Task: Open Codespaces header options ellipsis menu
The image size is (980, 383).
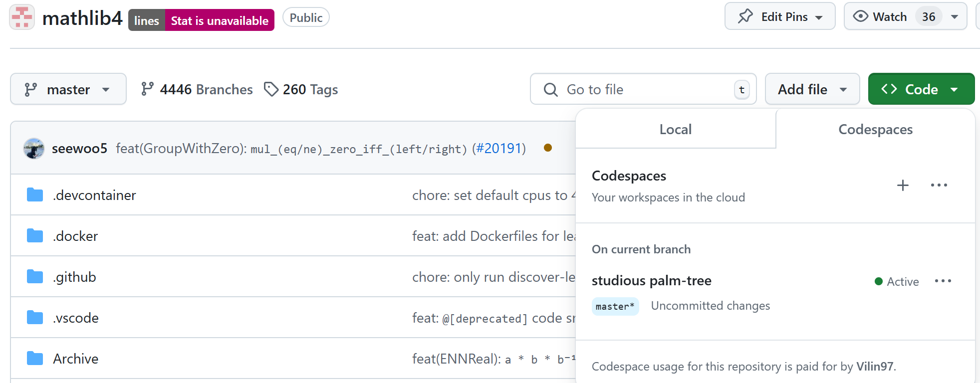Action: pyautogui.click(x=939, y=186)
